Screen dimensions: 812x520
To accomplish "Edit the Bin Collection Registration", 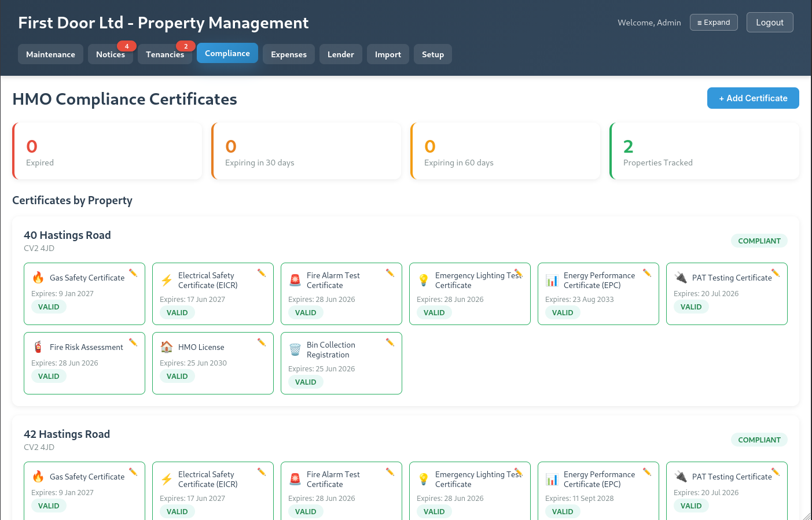I will [391, 342].
